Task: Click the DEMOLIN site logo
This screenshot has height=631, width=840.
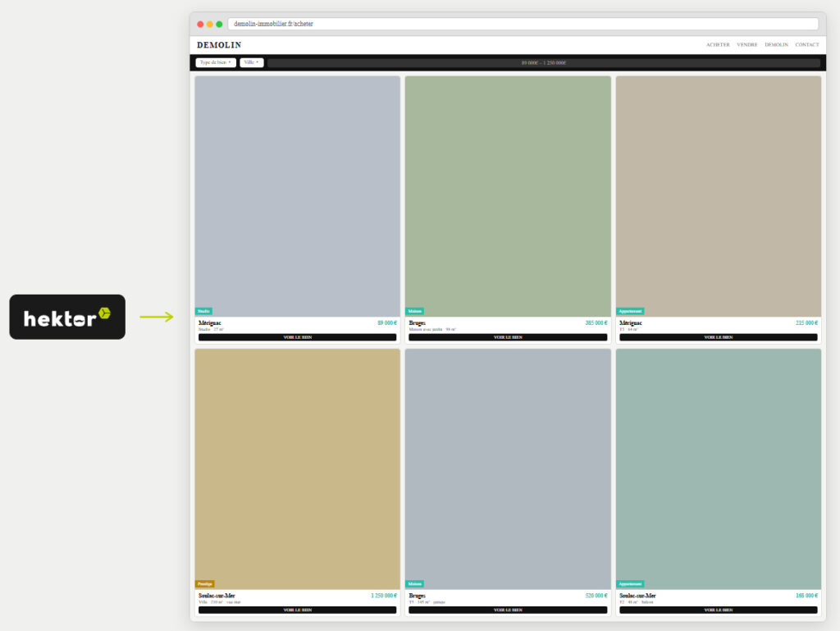Action: coord(219,45)
